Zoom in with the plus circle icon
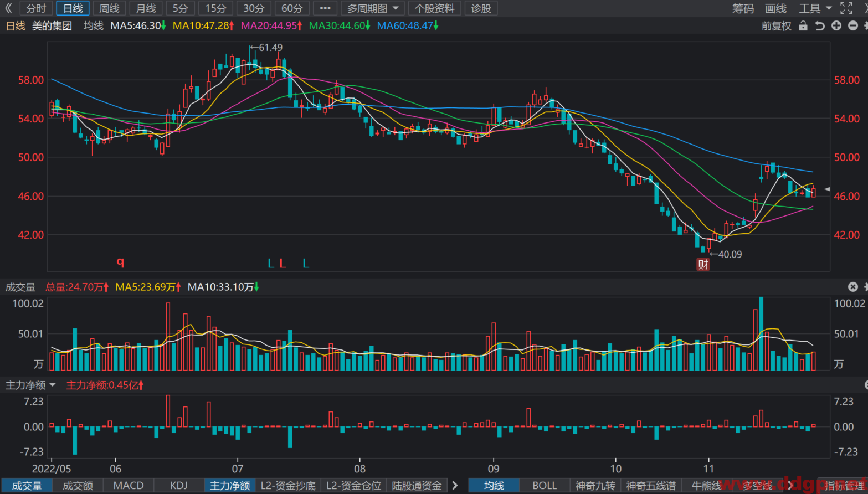 tap(836, 26)
